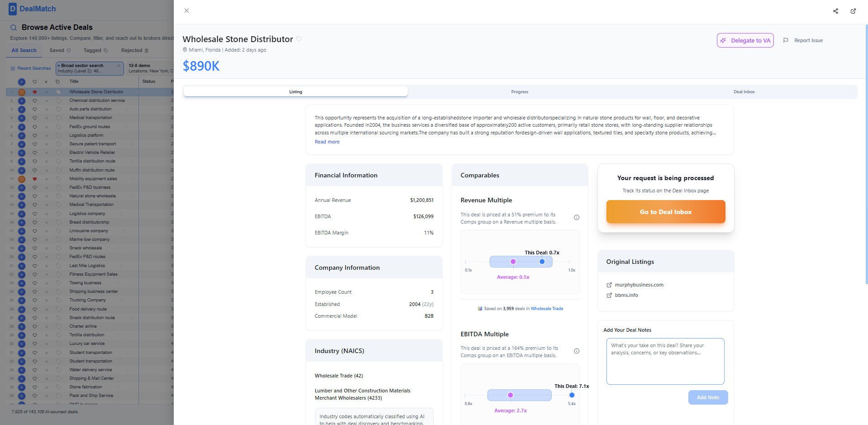This screenshot has width=868, height=425.
Task: Click the blue plus icon on Chemical distribution service row
Action: pyautogui.click(x=21, y=100)
